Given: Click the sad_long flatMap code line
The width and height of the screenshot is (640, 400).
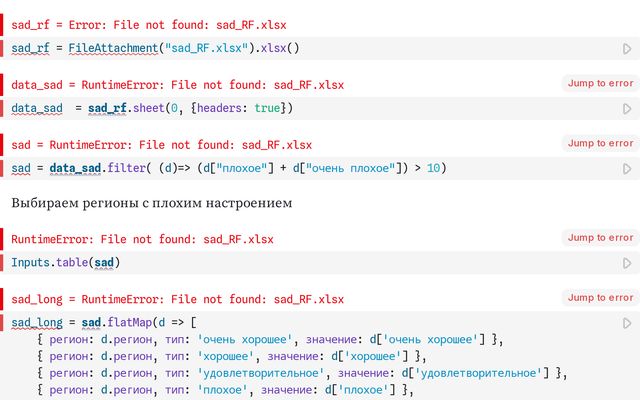Looking at the screenshot, I should pos(104,322).
